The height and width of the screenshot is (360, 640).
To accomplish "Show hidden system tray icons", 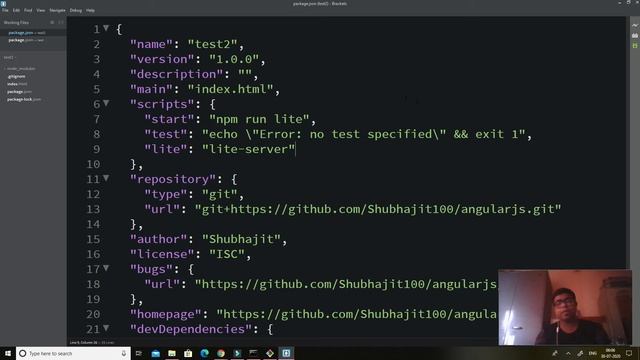I will tap(568, 353).
